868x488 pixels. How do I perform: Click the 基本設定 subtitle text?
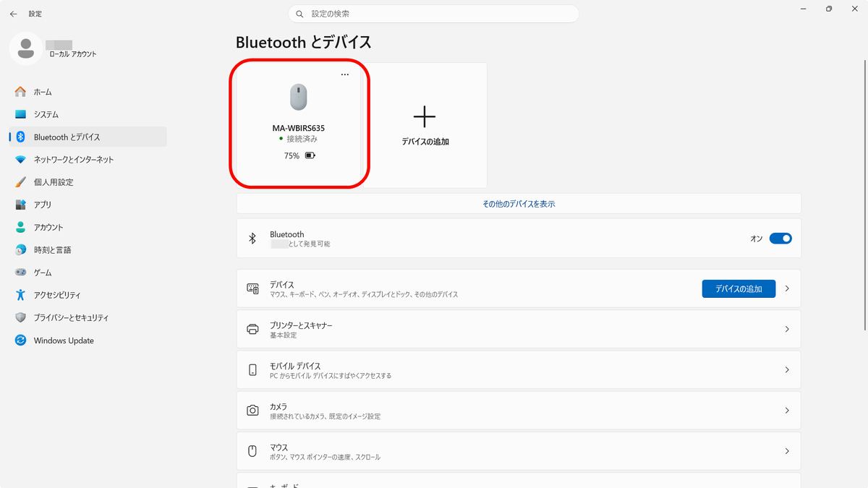coord(284,335)
